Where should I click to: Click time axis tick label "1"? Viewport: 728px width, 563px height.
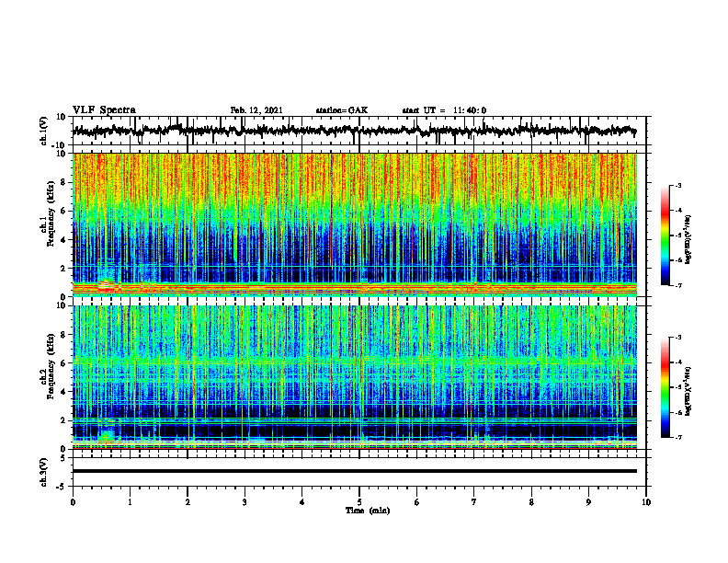(x=131, y=502)
